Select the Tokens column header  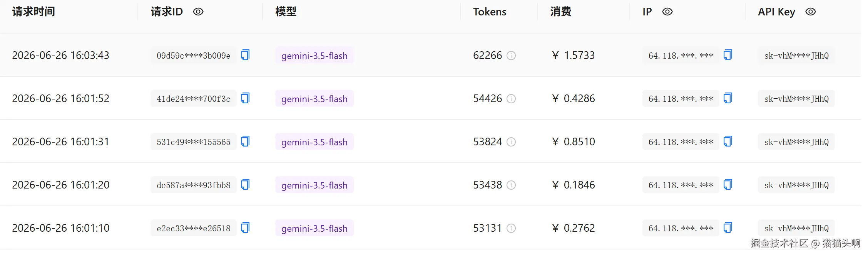[490, 12]
